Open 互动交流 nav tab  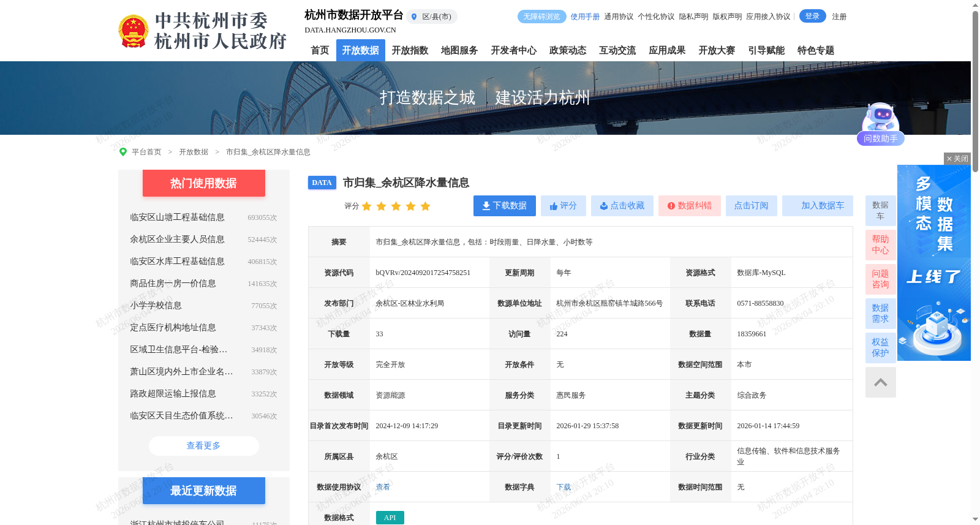pos(617,50)
